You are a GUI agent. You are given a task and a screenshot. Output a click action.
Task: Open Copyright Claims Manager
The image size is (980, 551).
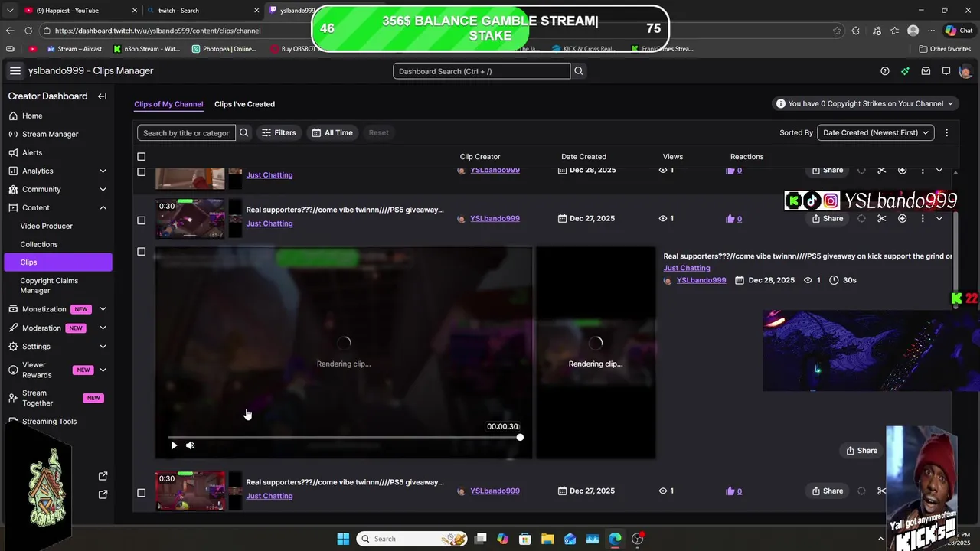(49, 285)
